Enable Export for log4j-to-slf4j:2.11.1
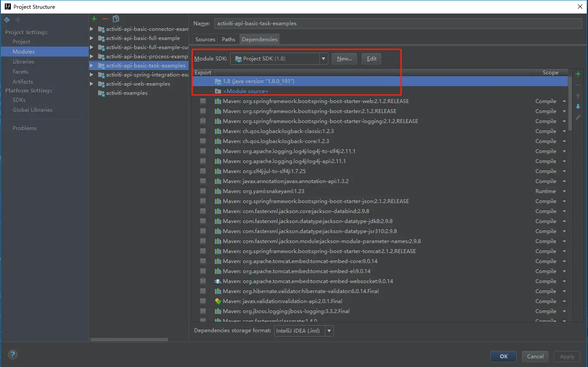Screen dimensions: 588x367 point(203,151)
